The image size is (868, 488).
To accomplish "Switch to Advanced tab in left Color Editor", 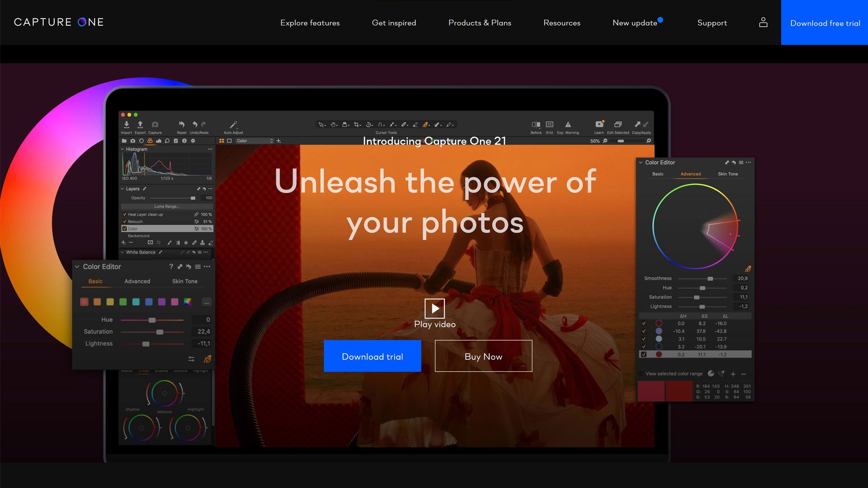I will point(137,281).
